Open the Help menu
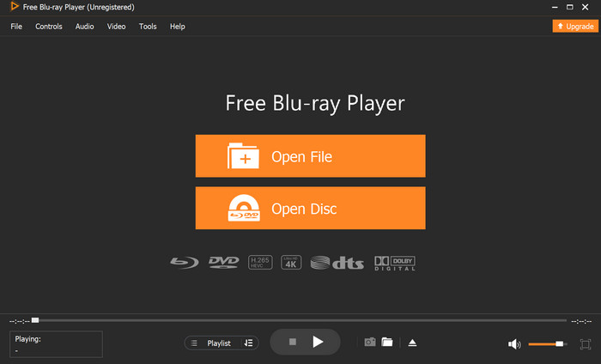601x364 pixels. 178,27
